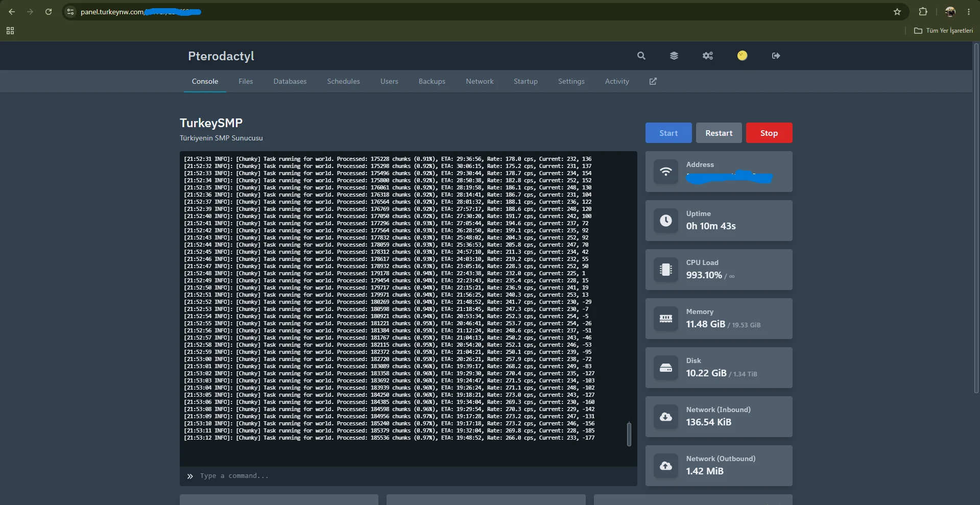Viewport: 980px width, 505px height.
Task: Go back in the browser
Action: tap(12, 12)
